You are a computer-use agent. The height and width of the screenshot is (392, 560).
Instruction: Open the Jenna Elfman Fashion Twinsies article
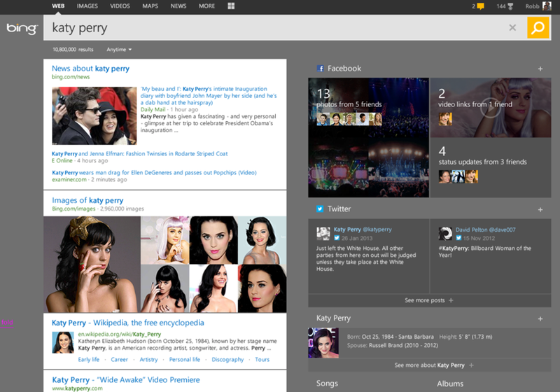(139, 154)
